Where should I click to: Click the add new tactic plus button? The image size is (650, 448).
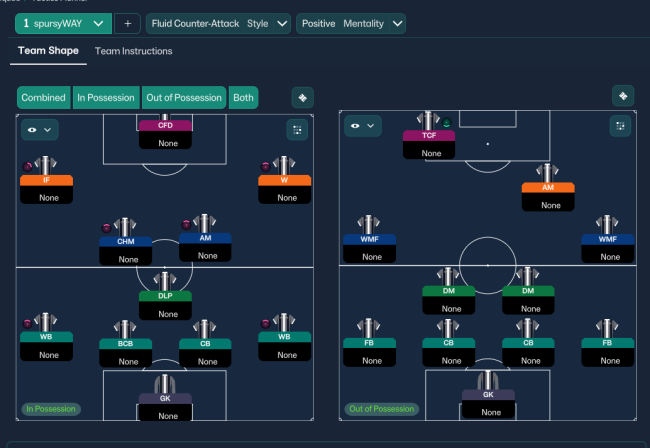(x=128, y=23)
